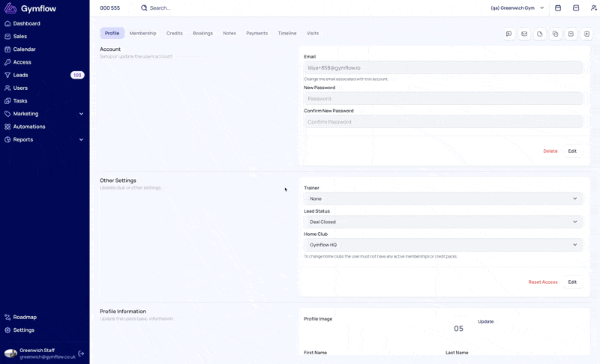Open the calendar icon in top bar
The image size is (600, 364).
558,8
